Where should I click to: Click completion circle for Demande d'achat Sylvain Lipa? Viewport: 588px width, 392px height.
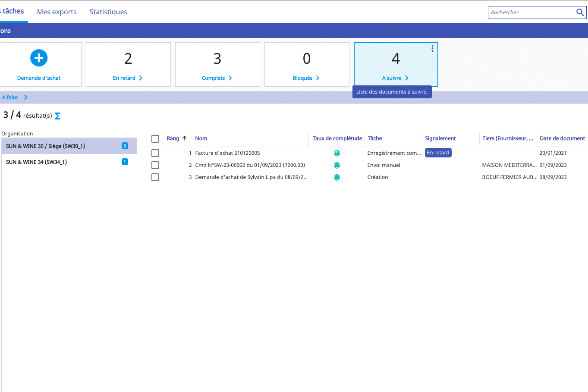click(x=337, y=177)
